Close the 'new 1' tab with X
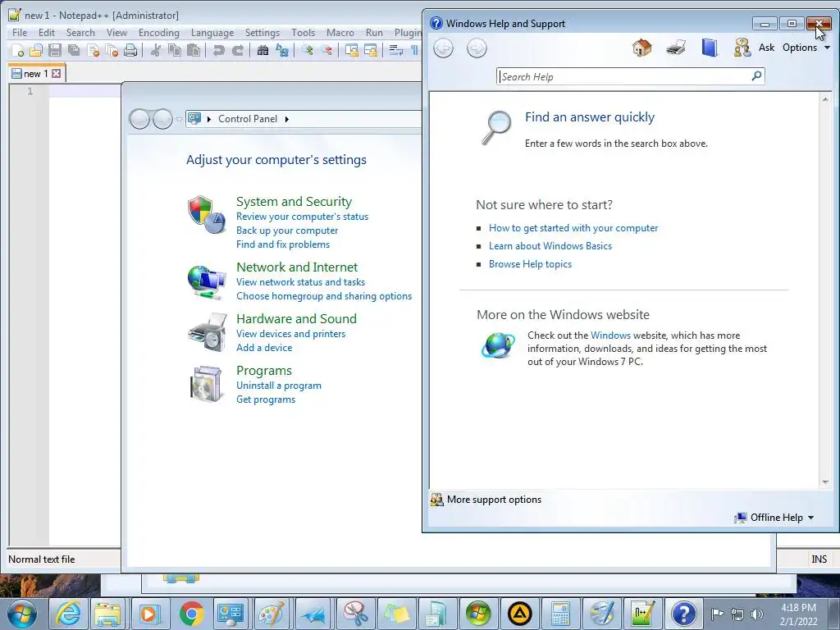The width and height of the screenshot is (840, 630). pyautogui.click(x=57, y=73)
